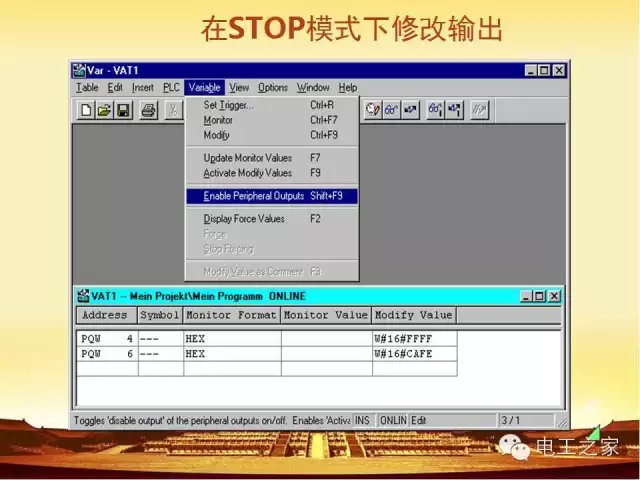Maximize the VAT1 child window

click(x=539, y=297)
